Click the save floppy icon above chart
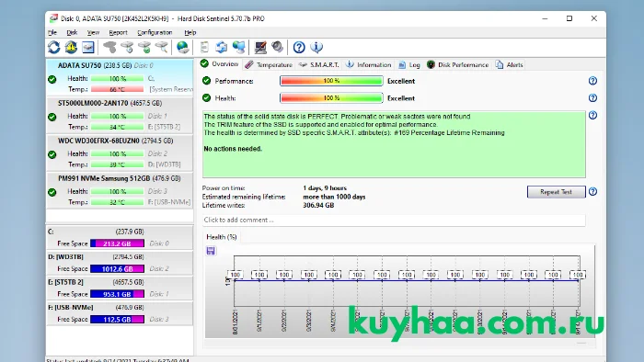This screenshot has width=644, height=362. click(211, 251)
